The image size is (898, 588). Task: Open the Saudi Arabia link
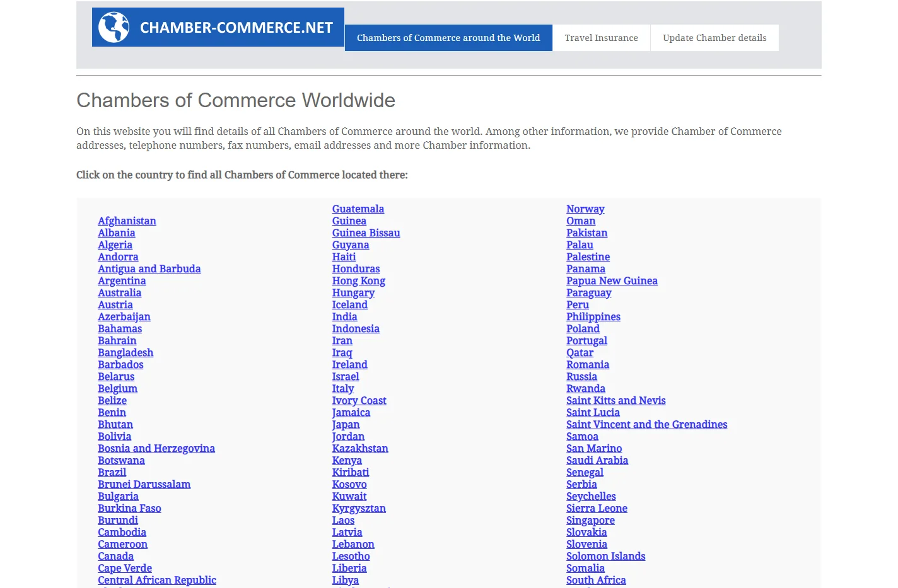point(597,460)
